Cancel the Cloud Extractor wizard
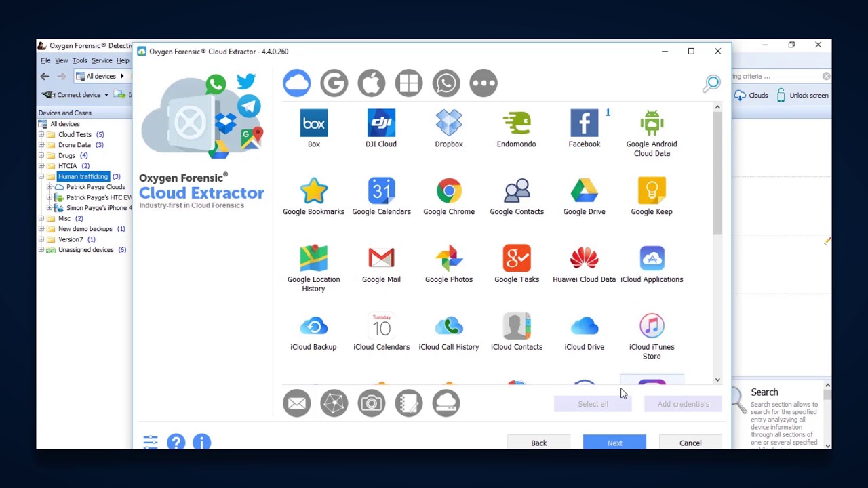This screenshot has height=488, width=868. [x=690, y=443]
